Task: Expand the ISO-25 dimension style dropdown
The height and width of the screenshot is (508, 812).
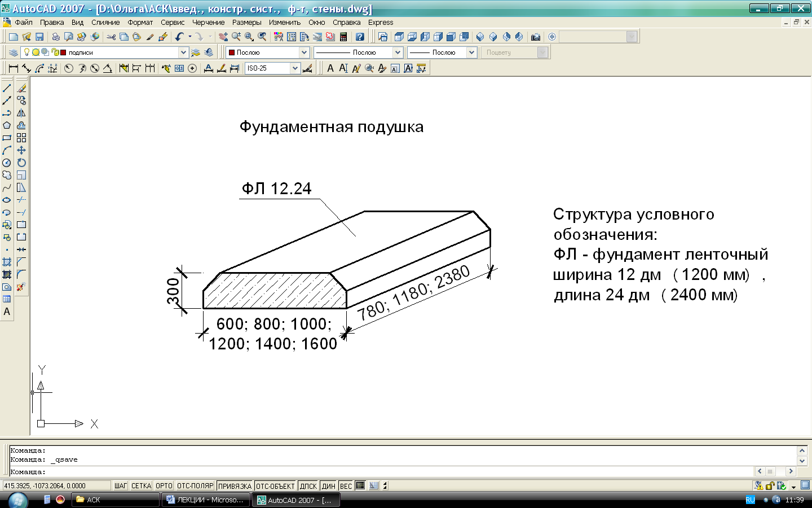Action: click(294, 68)
